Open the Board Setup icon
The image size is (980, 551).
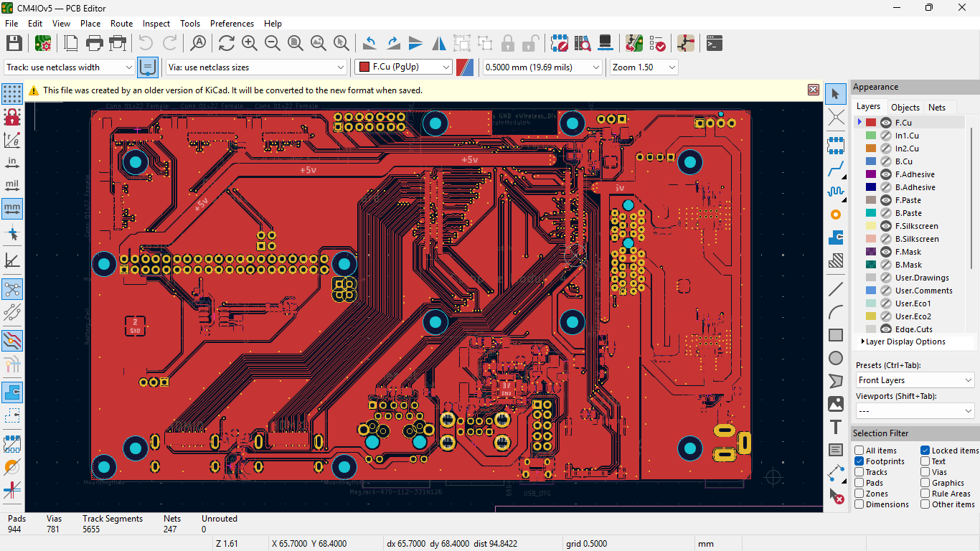click(x=42, y=43)
